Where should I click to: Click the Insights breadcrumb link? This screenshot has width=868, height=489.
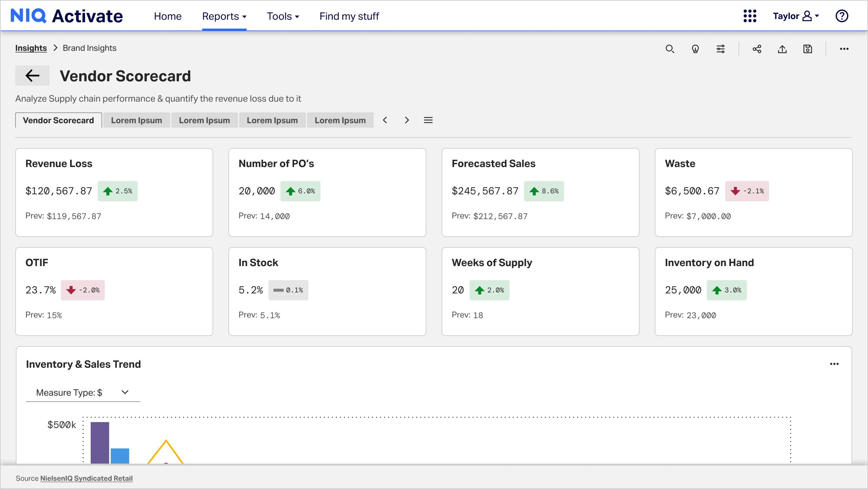(31, 48)
